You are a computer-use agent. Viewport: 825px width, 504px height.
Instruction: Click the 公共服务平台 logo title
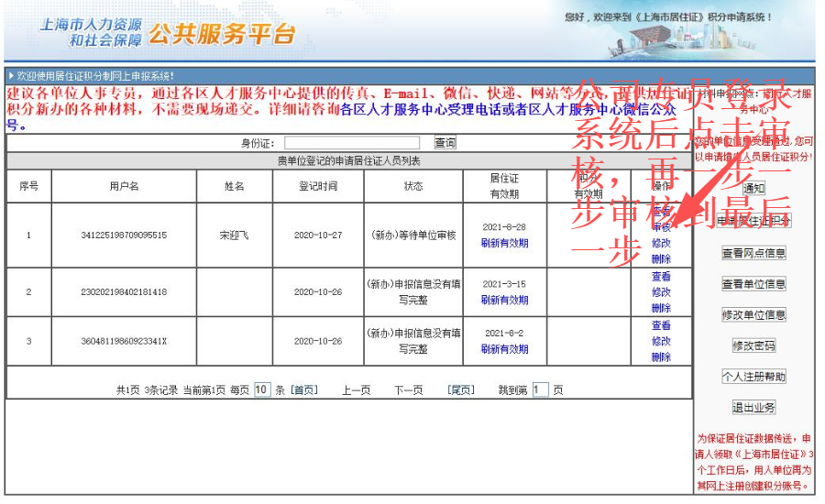point(222,34)
